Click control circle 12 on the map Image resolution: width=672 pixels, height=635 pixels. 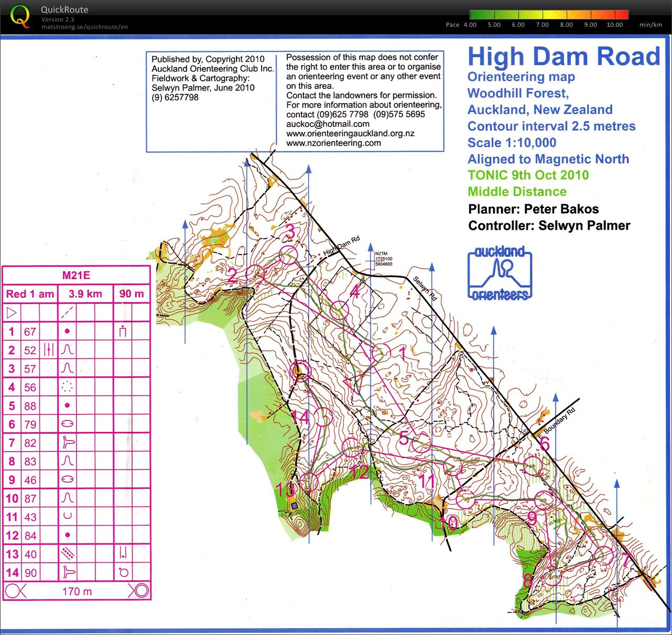(352, 447)
